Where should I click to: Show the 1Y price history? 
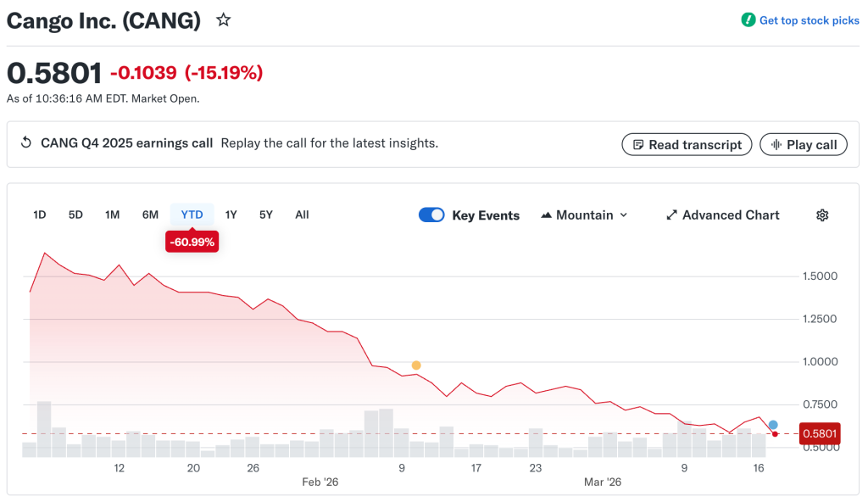click(231, 215)
